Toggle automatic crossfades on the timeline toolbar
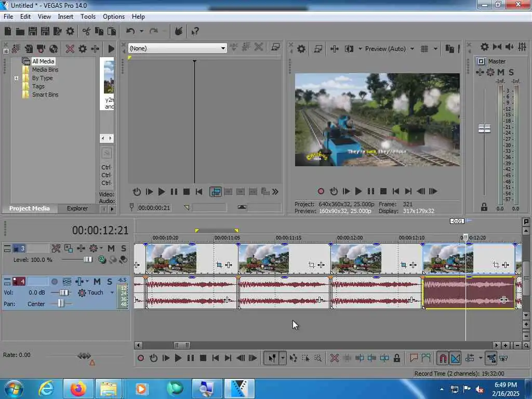The image size is (532, 399). coord(455,358)
